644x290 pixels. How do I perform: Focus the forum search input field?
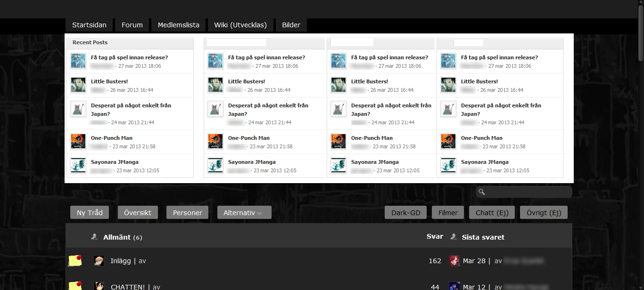528,192
